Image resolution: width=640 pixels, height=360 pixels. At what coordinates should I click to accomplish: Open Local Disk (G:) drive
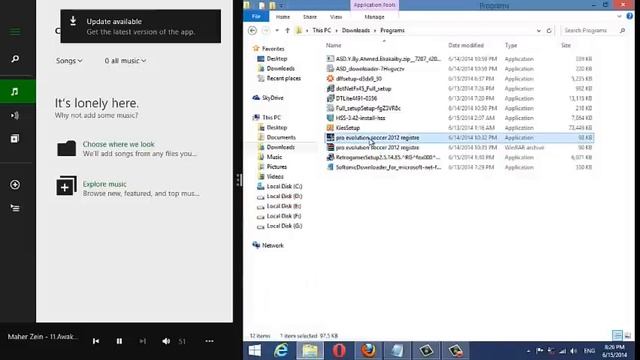point(284,226)
